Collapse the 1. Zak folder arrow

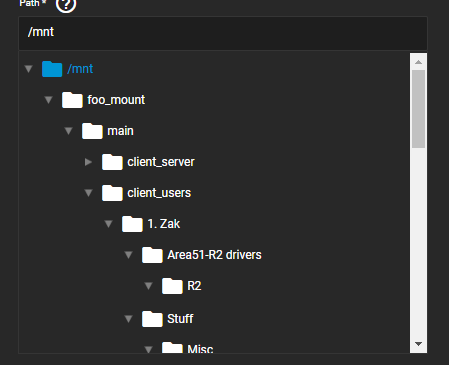coord(109,224)
